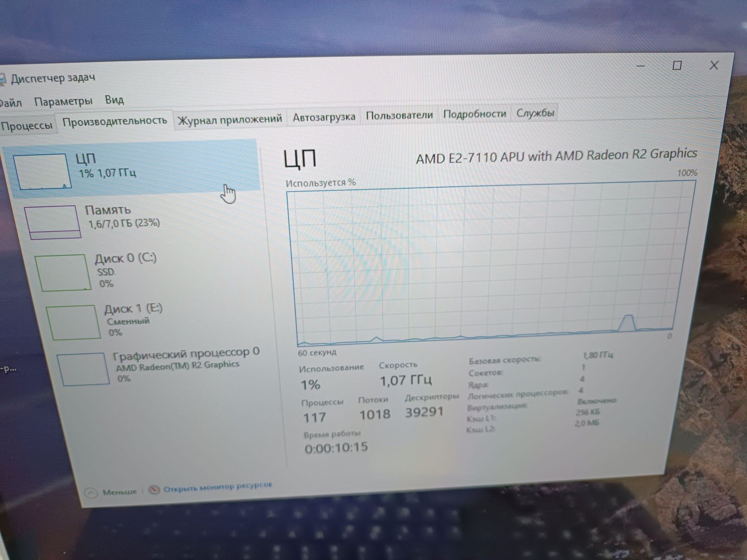Click the Меньше chevron circle icon
The width and height of the screenshot is (747, 560).
(x=91, y=493)
